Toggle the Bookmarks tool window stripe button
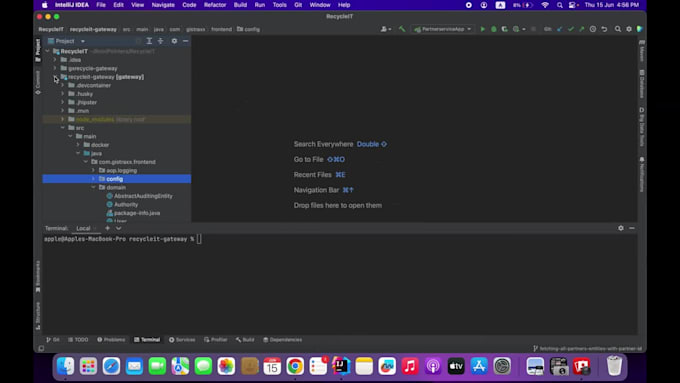Image resolution: width=680 pixels, height=383 pixels. tap(38, 276)
